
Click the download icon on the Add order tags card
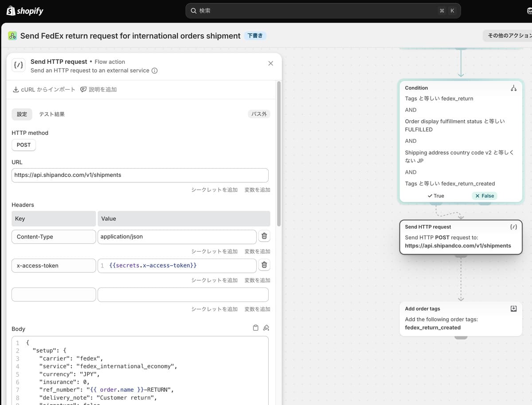[x=513, y=309]
